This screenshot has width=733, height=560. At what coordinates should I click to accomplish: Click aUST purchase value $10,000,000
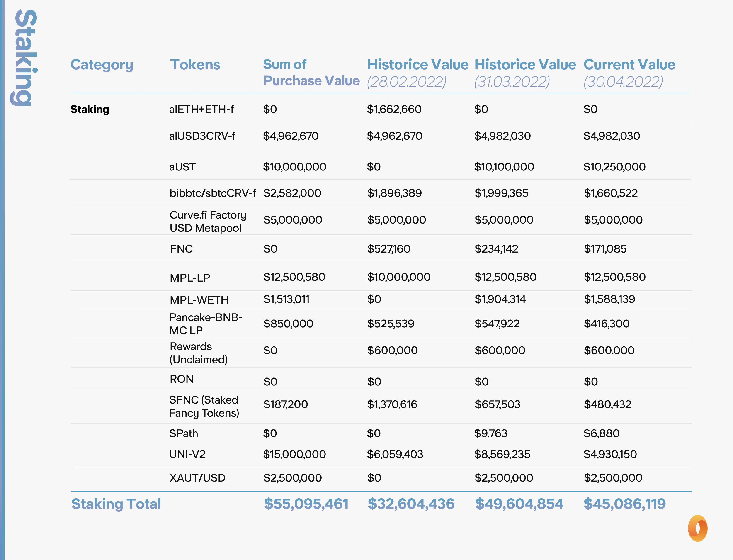(294, 167)
